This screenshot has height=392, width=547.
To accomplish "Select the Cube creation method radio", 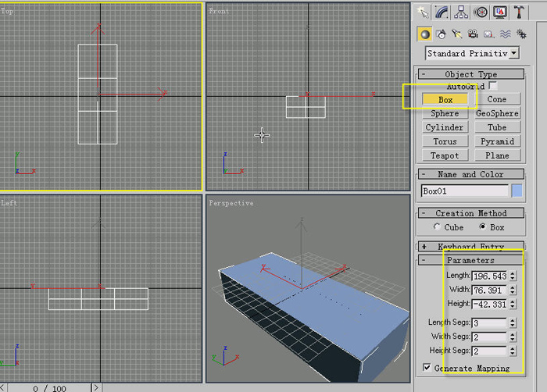I will (437, 226).
